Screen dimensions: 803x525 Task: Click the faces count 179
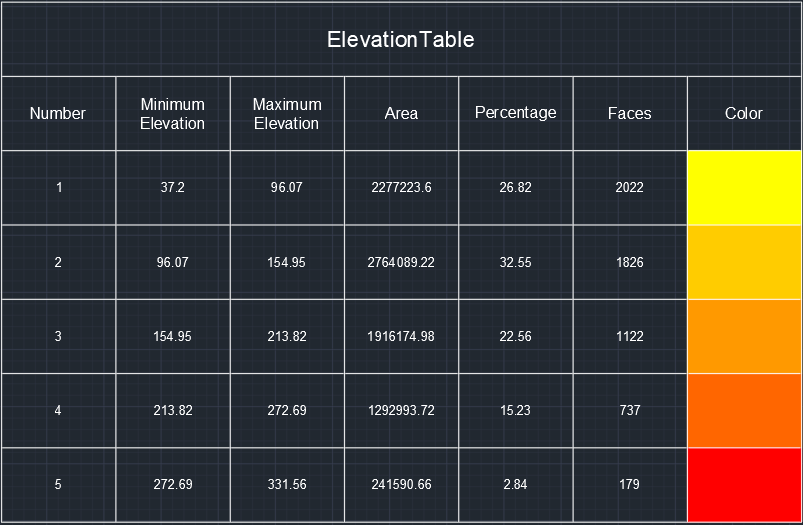[629, 485]
